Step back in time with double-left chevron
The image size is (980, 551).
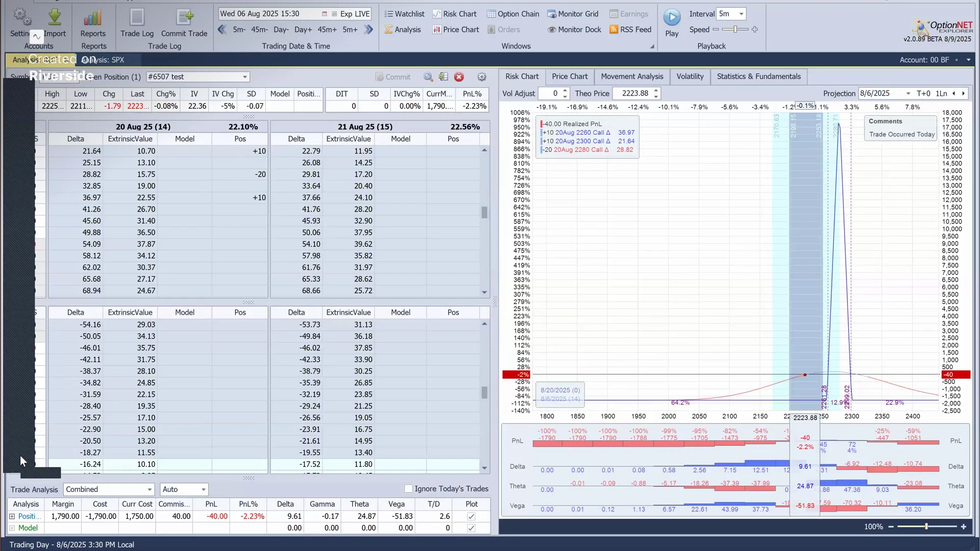[222, 30]
